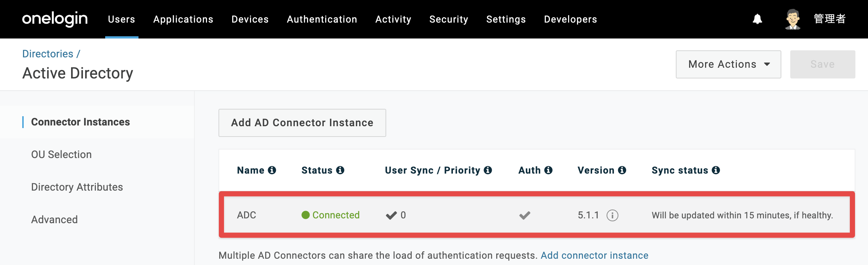Click info icon next to User Sync / Priority
Image resolution: width=868 pixels, height=265 pixels.
(488, 170)
